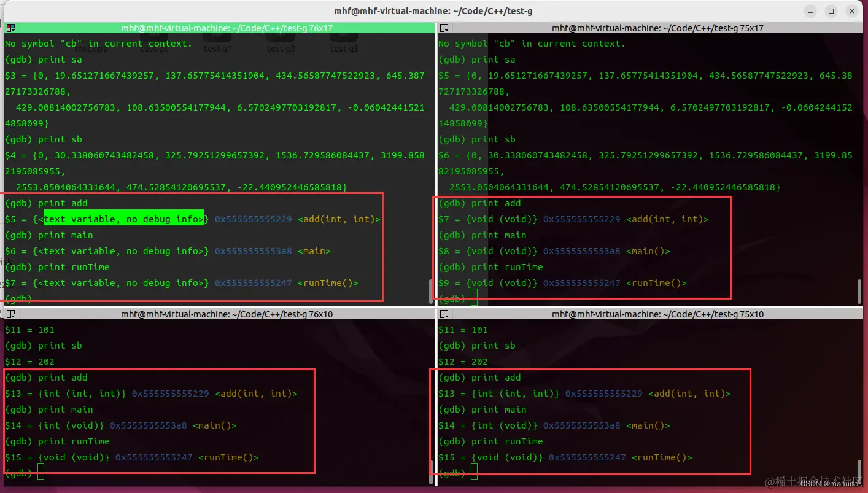Click "$11 = 101" in the 76x10 pane

[x=29, y=330]
